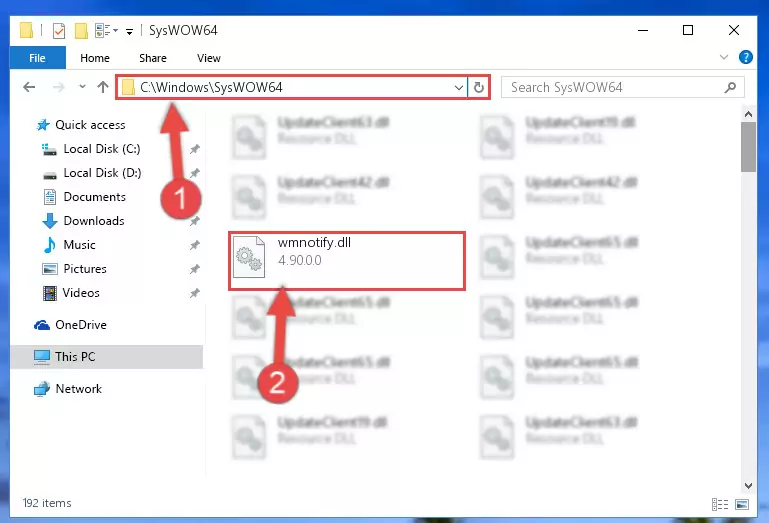
Task: Click the Network icon in the sidebar
Action: [x=42, y=389]
